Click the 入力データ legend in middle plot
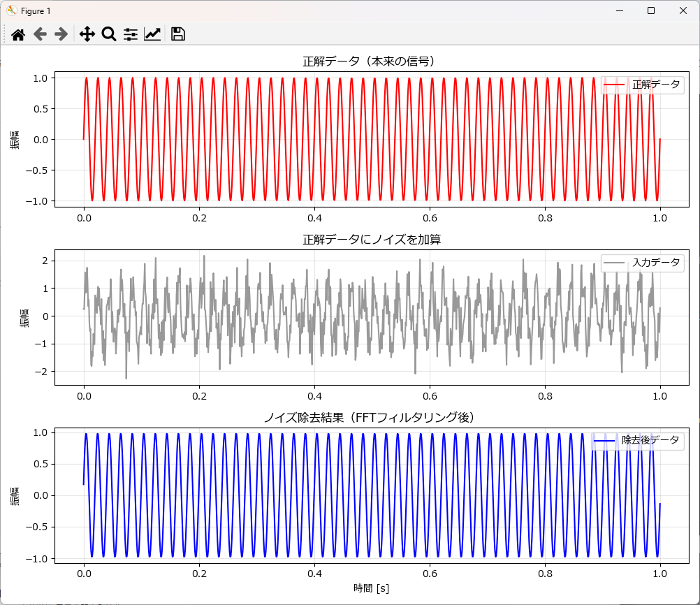 (655, 263)
